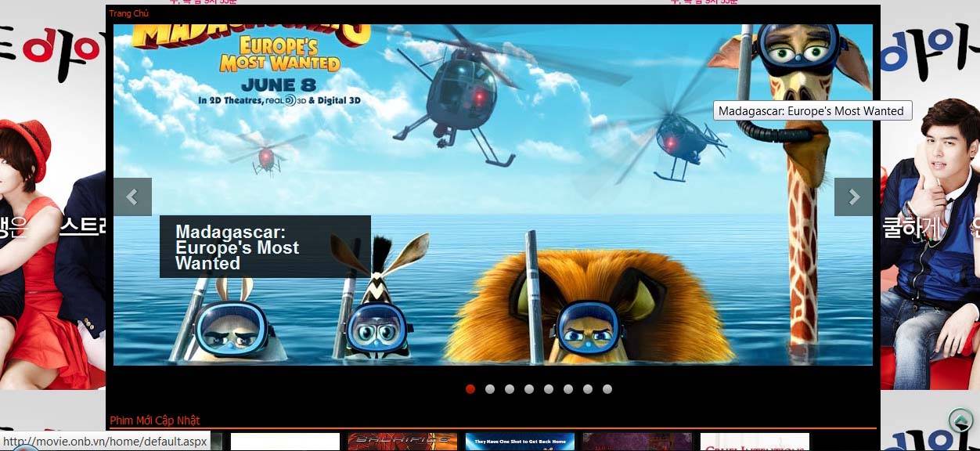Viewport: 980px width, 451px height.
Task: Select the seventh slider pagination dot
Action: (588, 389)
